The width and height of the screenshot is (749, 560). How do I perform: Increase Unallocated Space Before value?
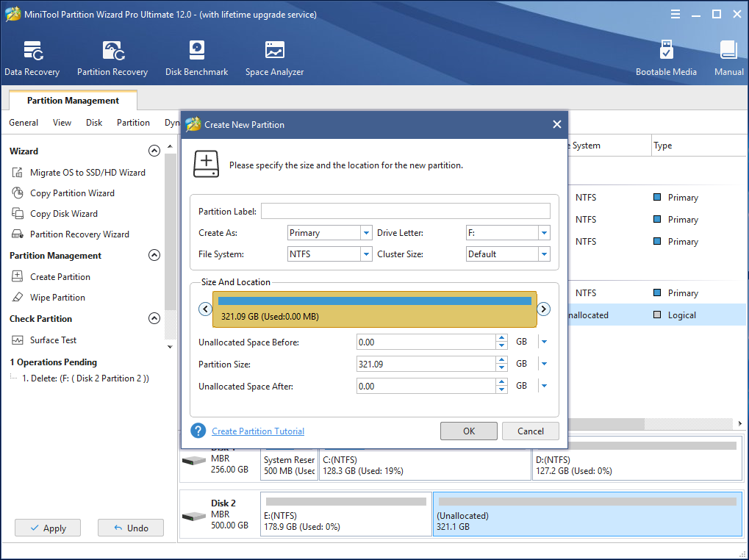501,338
